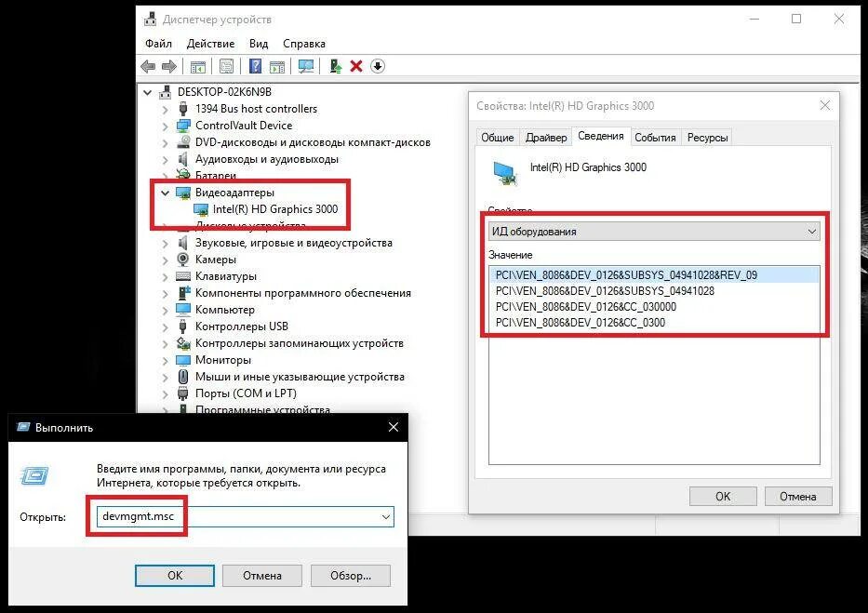The height and width of the screenshot is (613, 868).
Task: Click the Обзор... button
Action: 351,576
